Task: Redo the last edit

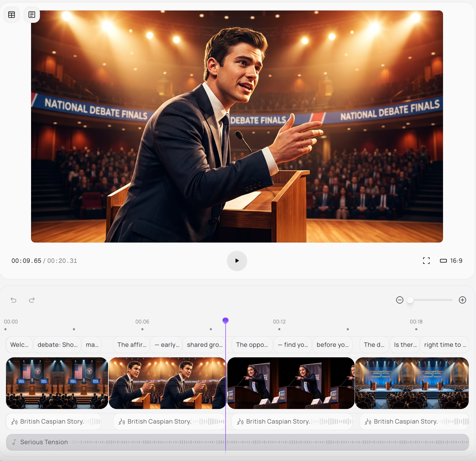Action: pyautogui.click(x=32, y=300)
